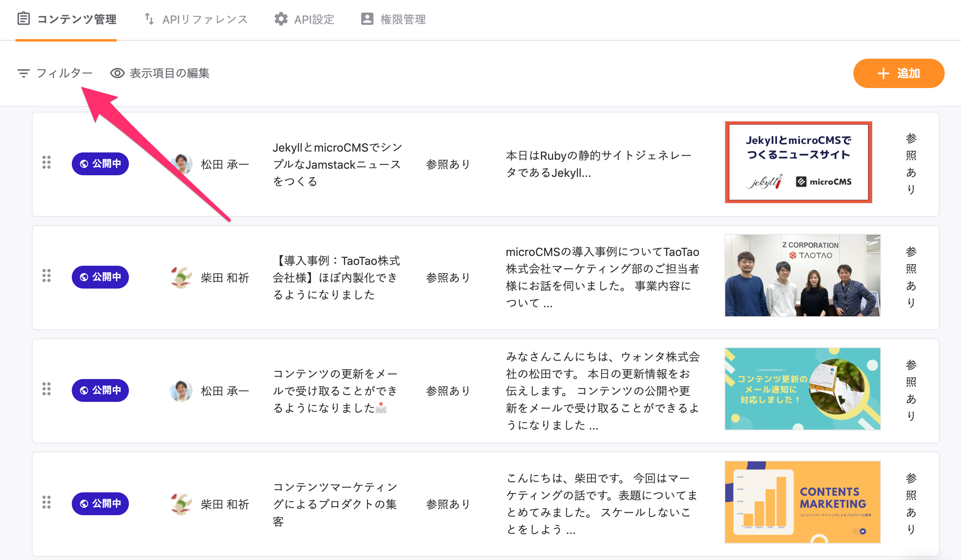Click drag handle of メール通知 article row
Image resolution: width=961 pixels, height=560 pixels.
pyautogui.click(x=46, y=389)
